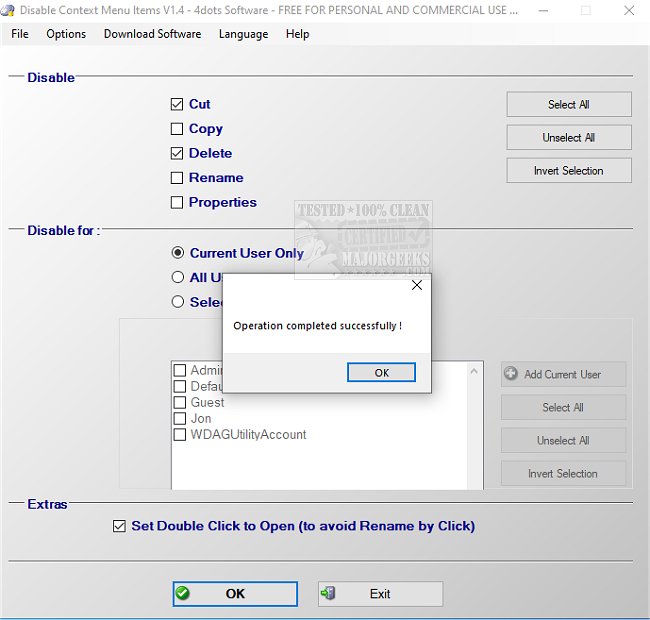Click Invert Selection beside the user list
The image size is (650, 620).
coord(563,473)
